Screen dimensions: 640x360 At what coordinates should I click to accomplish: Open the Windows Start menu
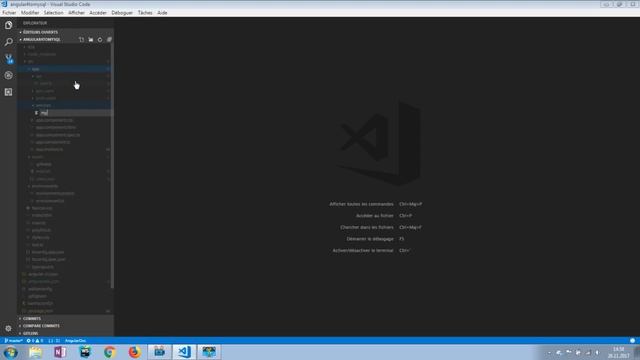pos(11,352)
